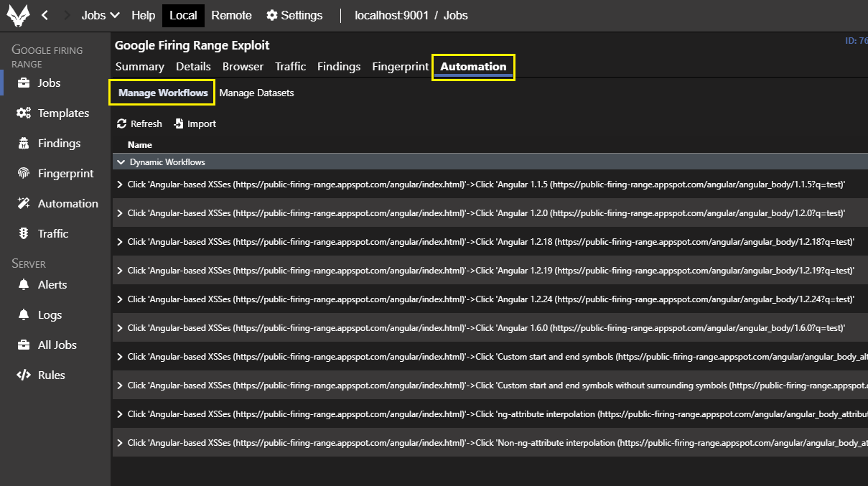The width and height of the screenshot is (868, 486).
Task: Open the Traffic tab
Action: click(x=290, y=66)
